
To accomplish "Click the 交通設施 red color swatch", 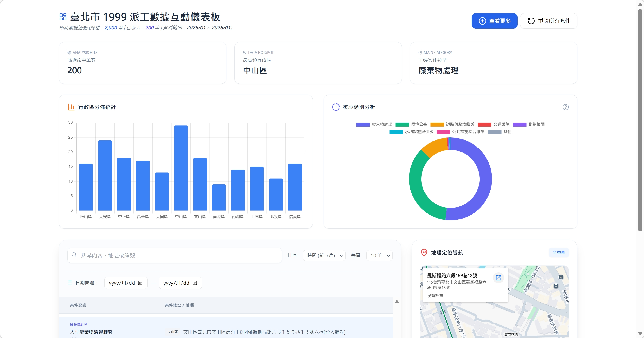I will (x=484, y=124).
